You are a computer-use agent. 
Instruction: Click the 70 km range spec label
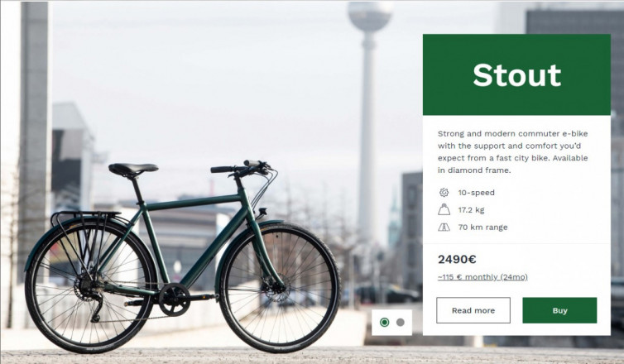482,227
